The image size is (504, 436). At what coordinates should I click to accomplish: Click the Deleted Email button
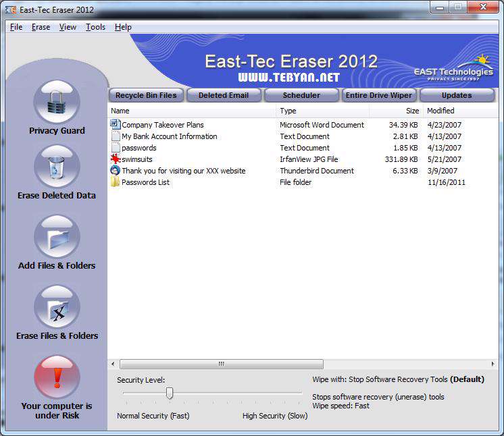pos(224,95)
